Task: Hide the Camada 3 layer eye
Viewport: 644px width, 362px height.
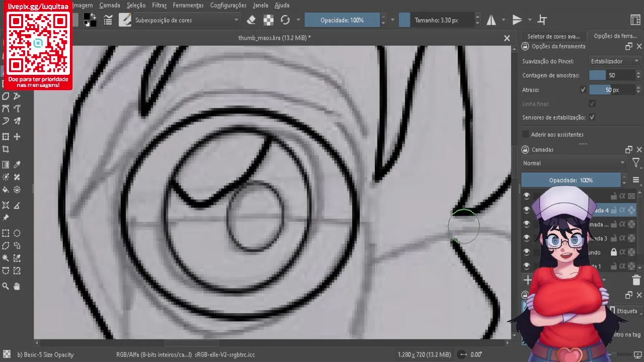Action: pyautogui.click(x=527, y=238)
